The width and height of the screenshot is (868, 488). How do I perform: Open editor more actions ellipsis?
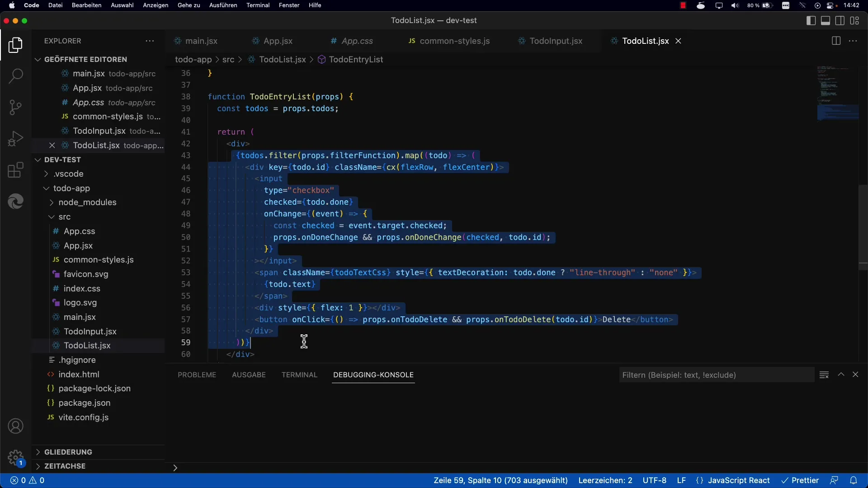853,41
